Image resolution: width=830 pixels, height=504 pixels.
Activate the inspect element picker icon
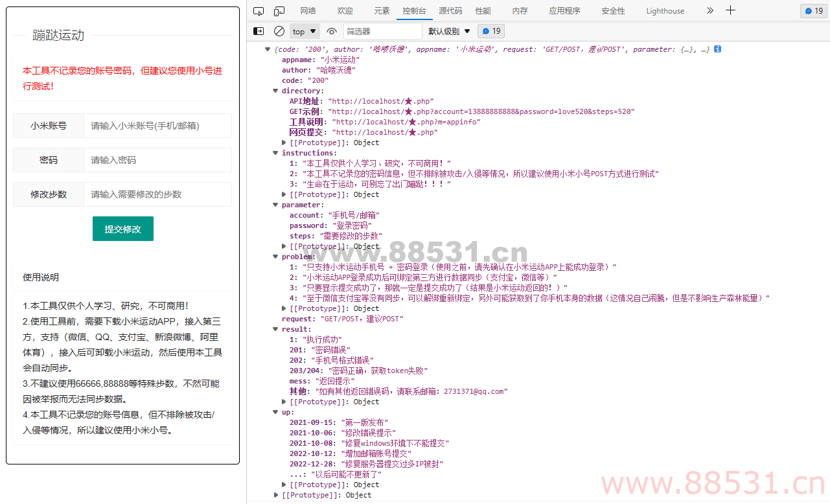(259, 10)
